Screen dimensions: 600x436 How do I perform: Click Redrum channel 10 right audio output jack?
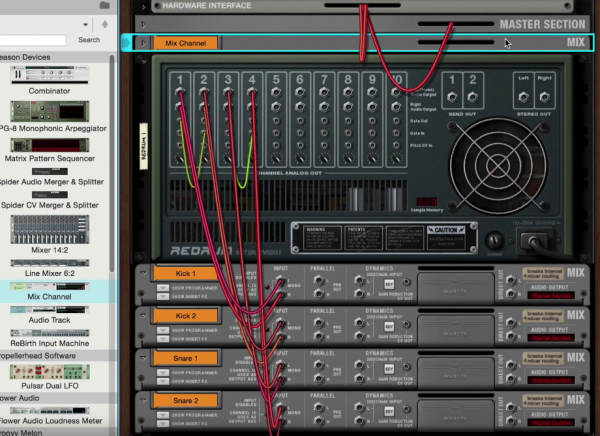(396, 107)
